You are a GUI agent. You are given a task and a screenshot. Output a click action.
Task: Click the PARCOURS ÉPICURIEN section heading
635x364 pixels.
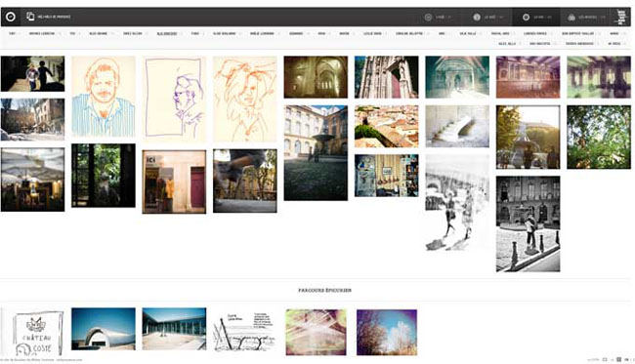324,290
